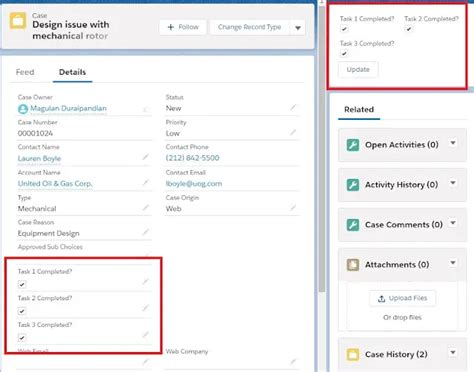Toggle Task 2 Completed checkbox in update panel
Image resolution: width=474 pixels, height=372 pixels.
pos(409,29)
